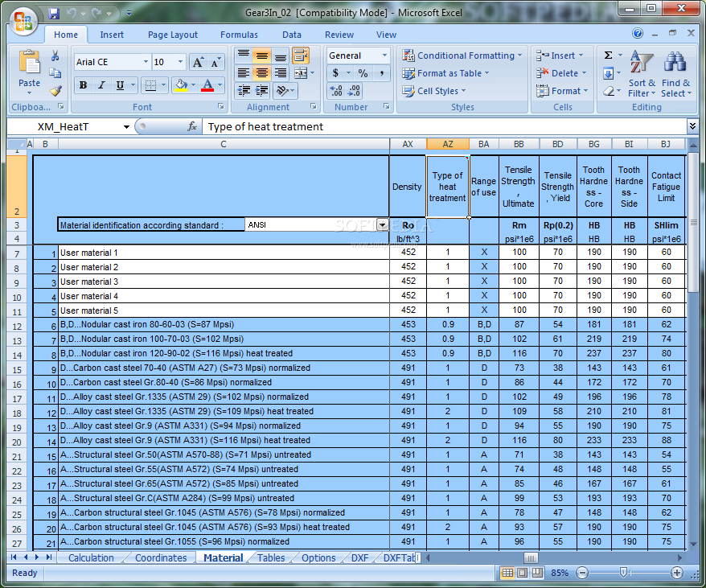Increase indent icon

pyautogui.click(x=262, y=91)
